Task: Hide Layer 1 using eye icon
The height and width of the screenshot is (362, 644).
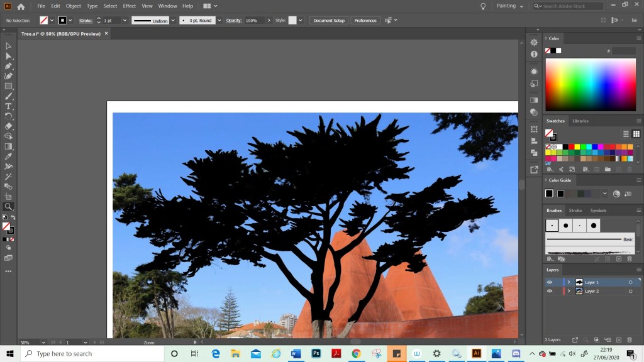Action: tap(549, 282)
